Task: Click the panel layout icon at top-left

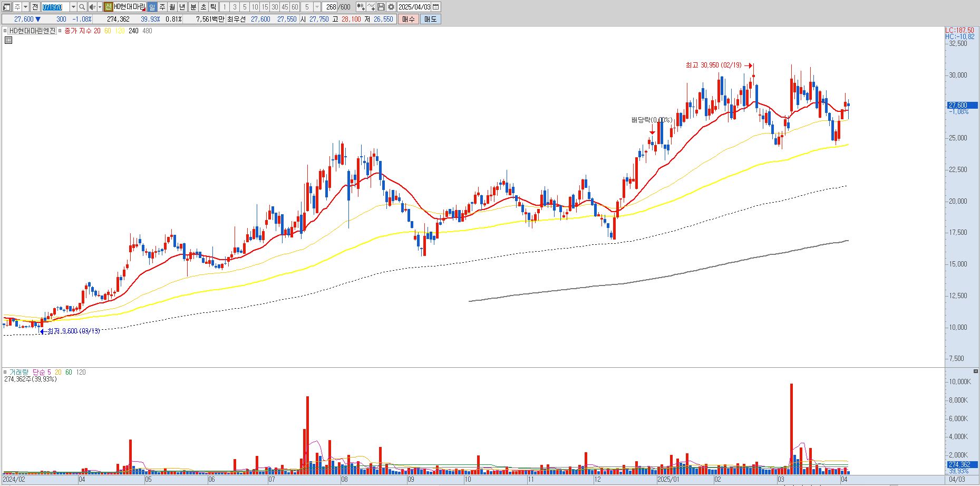Action: pos(7,7)
